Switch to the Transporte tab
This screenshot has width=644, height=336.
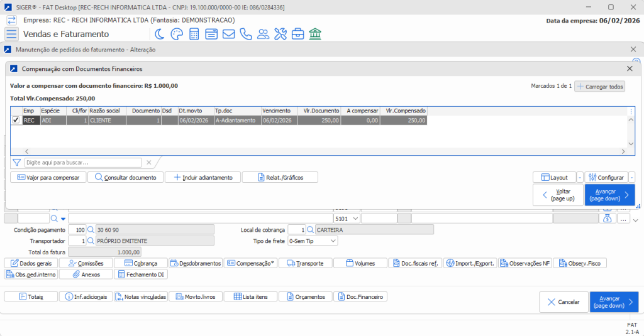point(309,263)
